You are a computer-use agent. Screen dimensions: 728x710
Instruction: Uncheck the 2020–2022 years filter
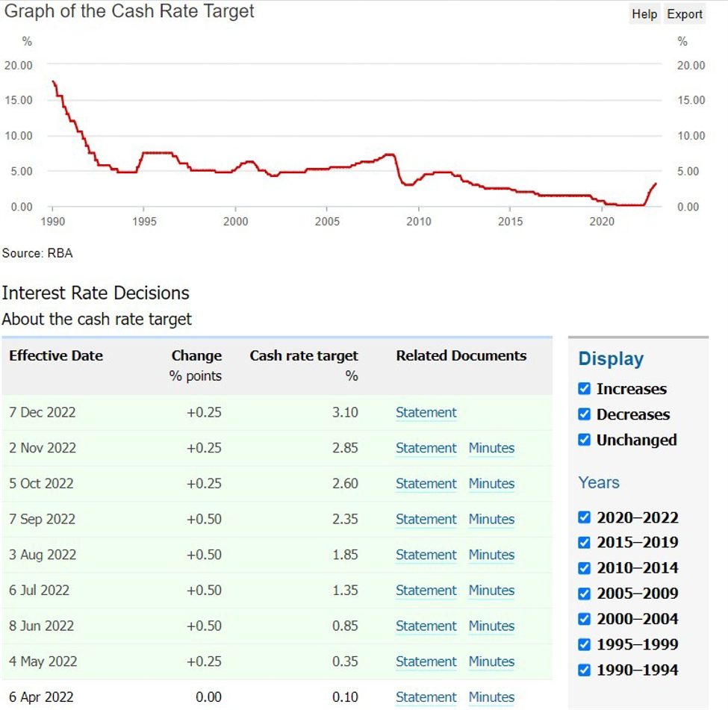[584, 517]
